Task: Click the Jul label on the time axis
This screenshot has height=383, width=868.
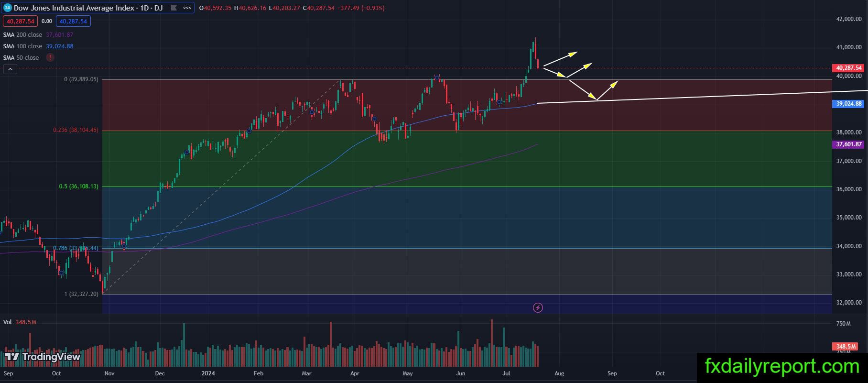Action: coord(506,373)
